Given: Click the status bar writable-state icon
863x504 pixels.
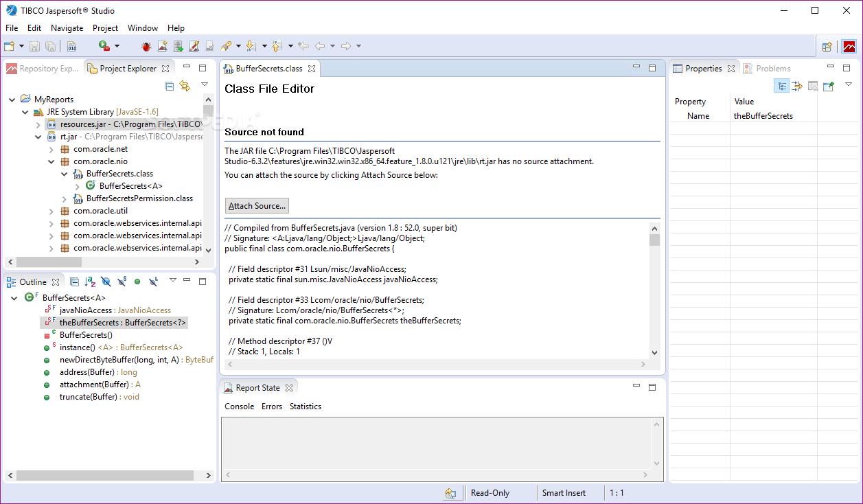Looking at the screenshot, I should [450, 493].
